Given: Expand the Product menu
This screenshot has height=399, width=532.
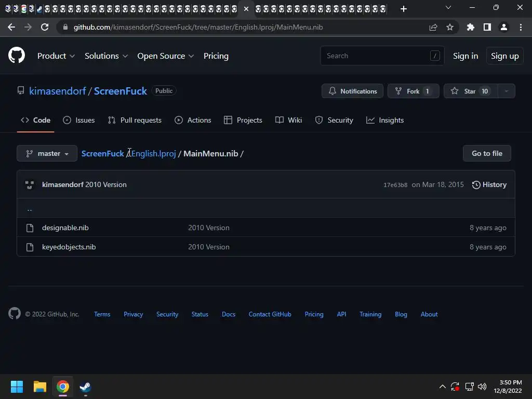Looking at the screenshot, I should [x=56, y=56].
